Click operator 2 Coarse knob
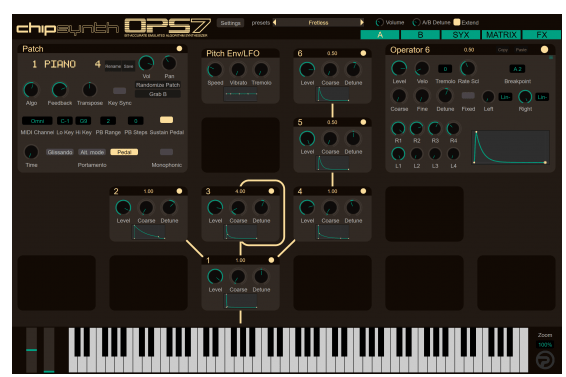 coord(146,208)
